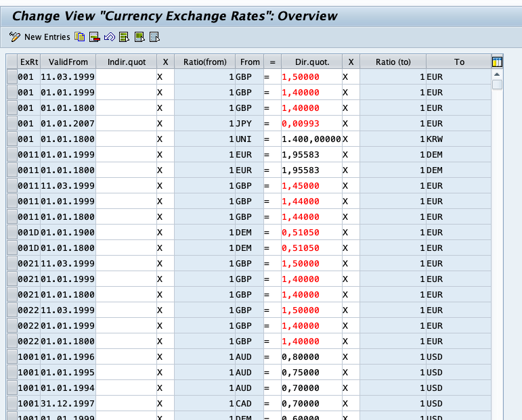This screenshot has height=420, width=522.
Task: Open the table settings icon beside To column
Action: (x=497, y=62)
